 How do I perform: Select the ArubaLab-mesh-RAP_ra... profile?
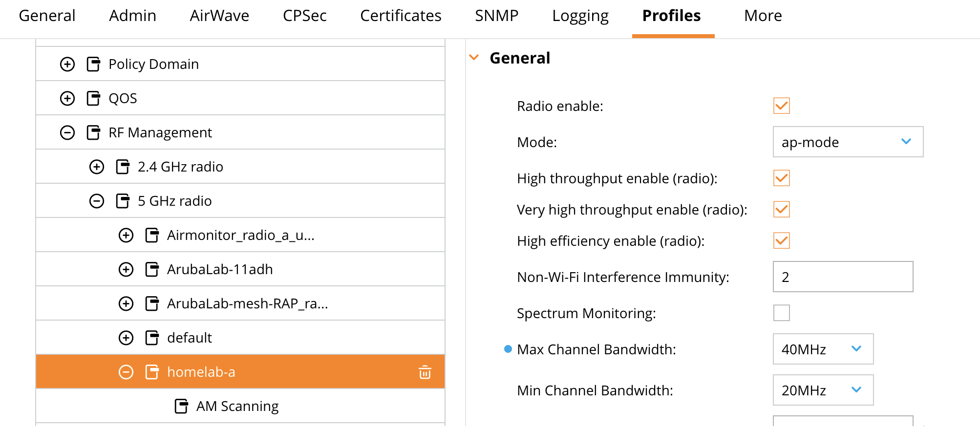(x=247, y=303)
